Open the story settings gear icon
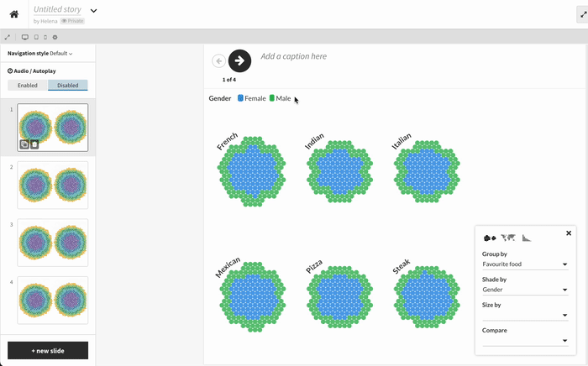 [x=55, y=37]
